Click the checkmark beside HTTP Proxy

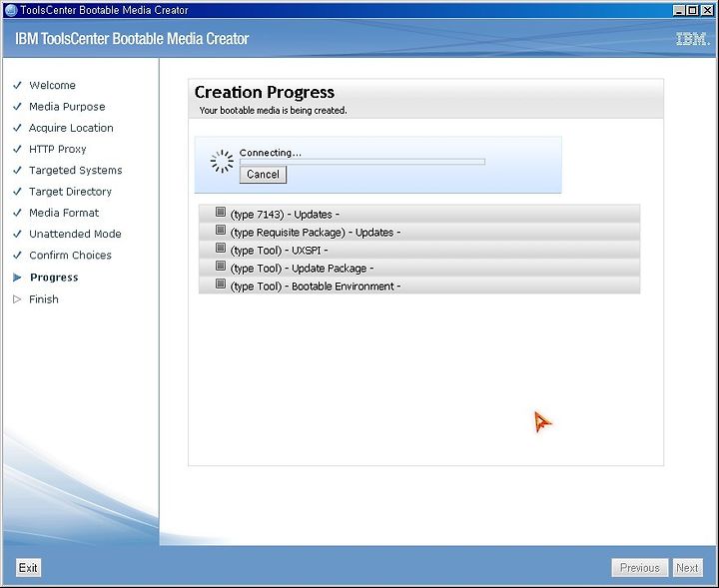coord(17,149)
